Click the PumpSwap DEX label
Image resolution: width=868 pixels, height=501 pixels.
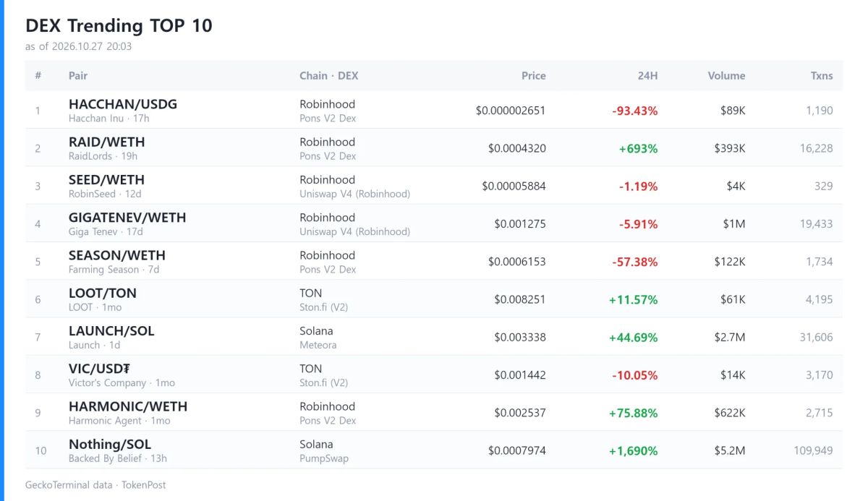click(x=325, y=458)
